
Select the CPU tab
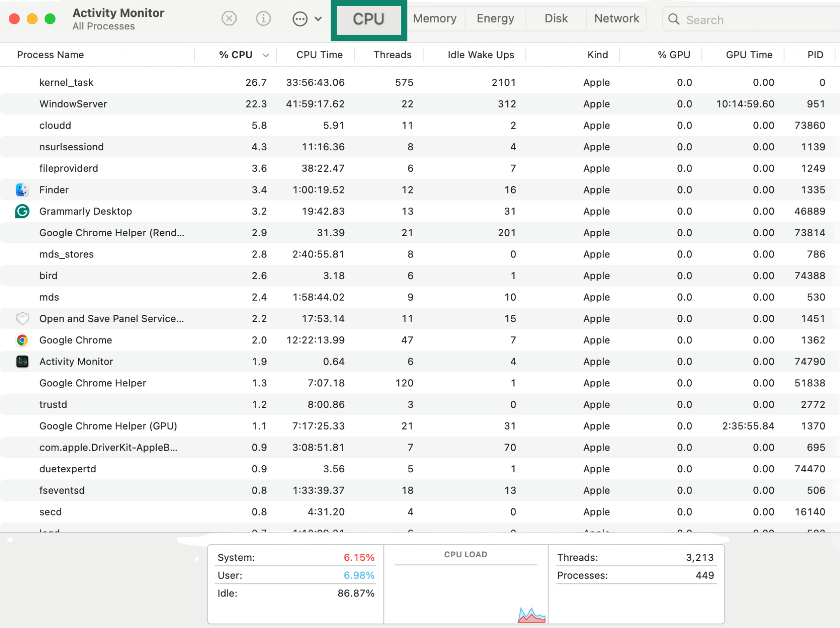tap(368, 20)
